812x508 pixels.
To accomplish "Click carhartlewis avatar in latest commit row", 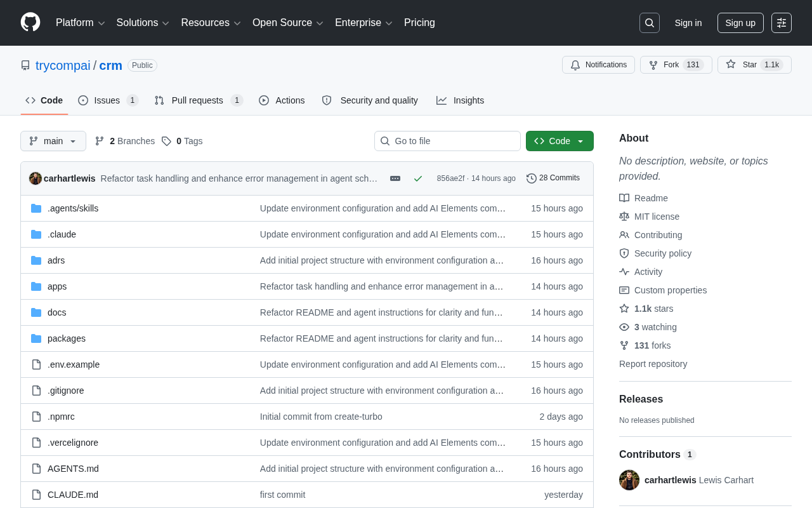I will click(x=36, y=178).
